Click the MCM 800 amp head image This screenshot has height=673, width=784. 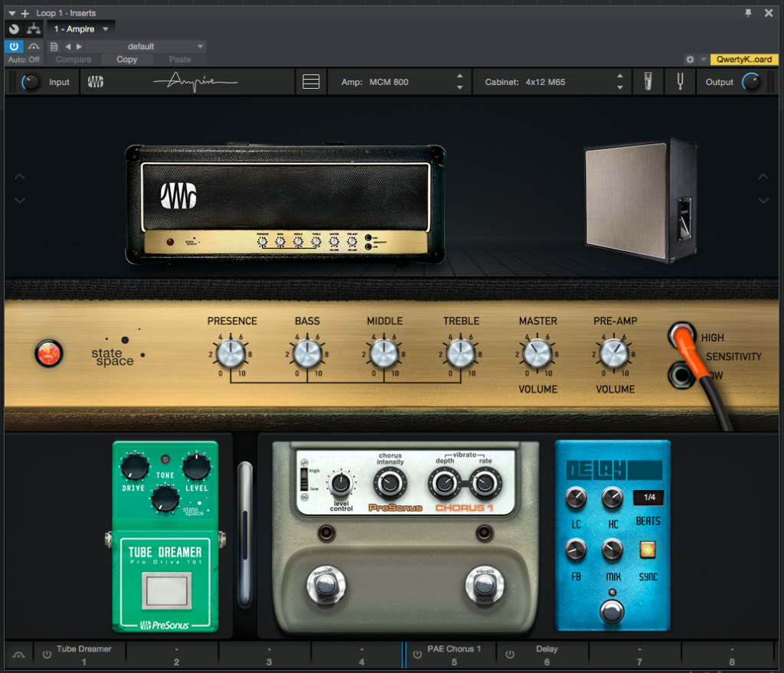(285, 204)
